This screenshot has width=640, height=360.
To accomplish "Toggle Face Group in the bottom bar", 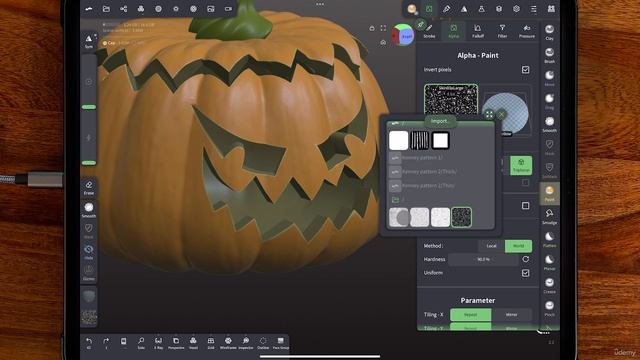I will point(280,343).
